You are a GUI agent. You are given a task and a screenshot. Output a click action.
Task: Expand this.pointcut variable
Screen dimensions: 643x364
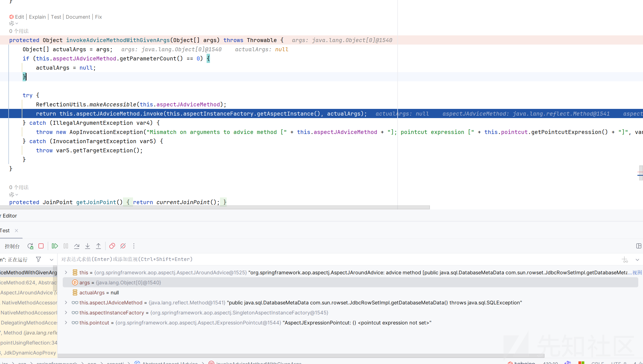66,323
